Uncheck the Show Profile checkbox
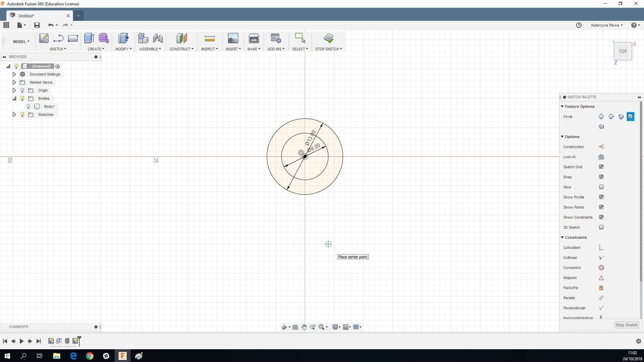The height and width of the screenshot is (362, 644). [x=601, y=197]
